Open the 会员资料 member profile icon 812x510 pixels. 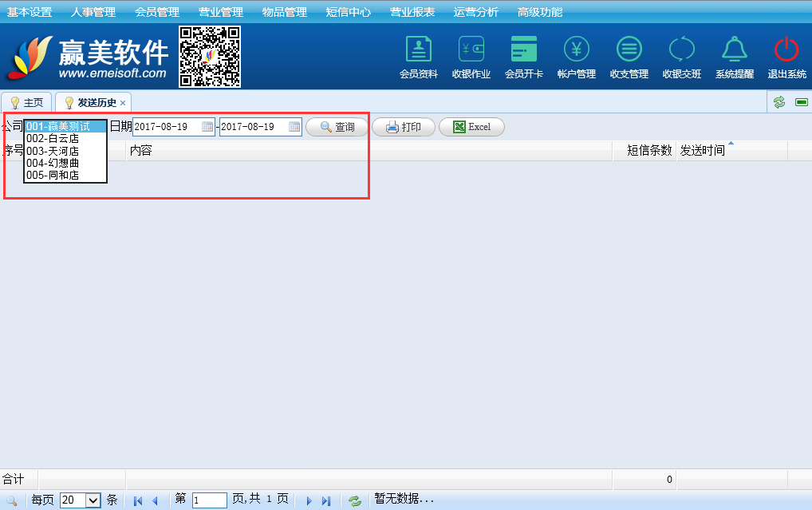(x=418, y=50)
